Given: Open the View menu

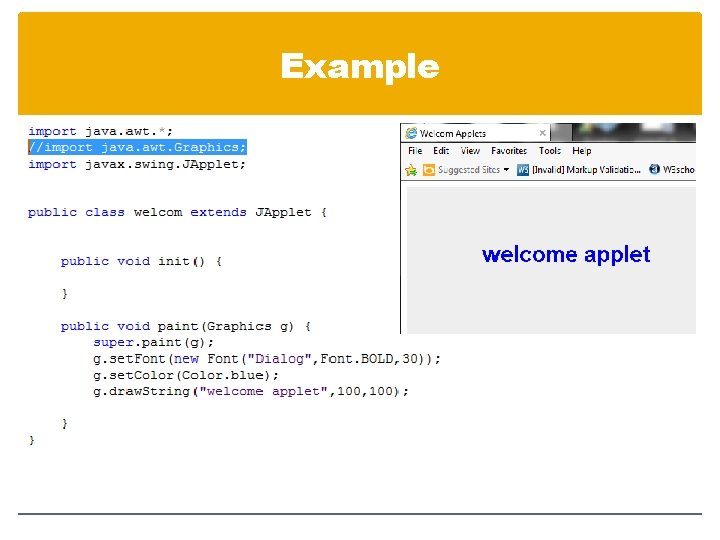Looking at the screenshot, I should 470,151.
